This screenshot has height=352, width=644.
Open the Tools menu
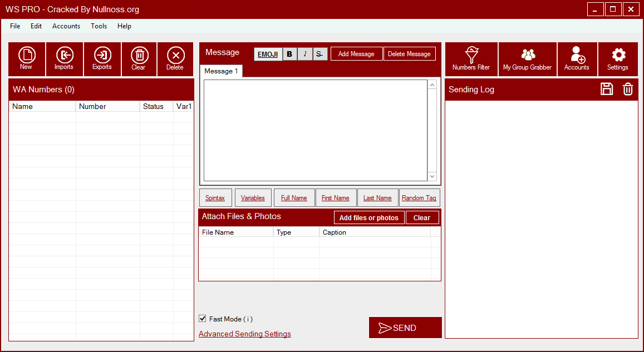tap(99, 26)
